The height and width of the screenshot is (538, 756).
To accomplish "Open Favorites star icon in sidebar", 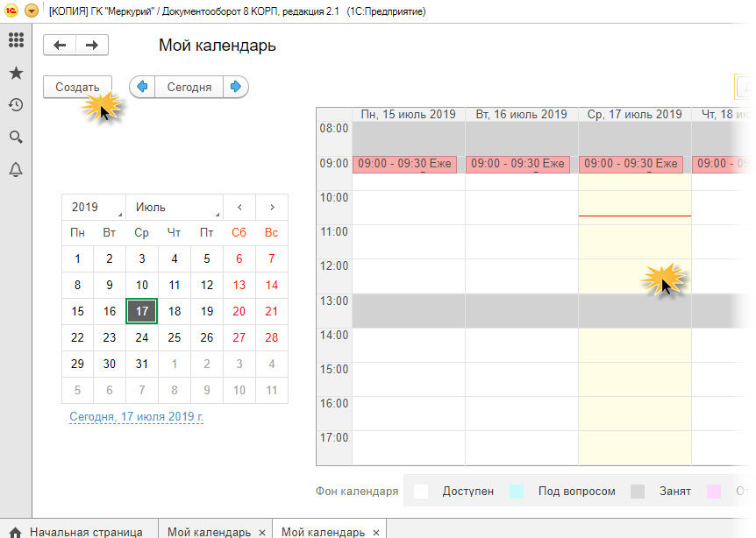I will [15, 73].
